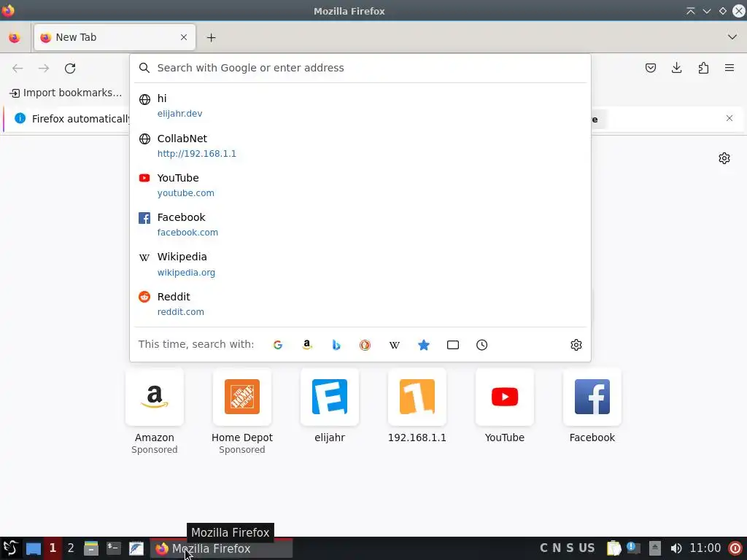Choose the 'hi' elijahr.dev suggestion

(x=360, y=106)
